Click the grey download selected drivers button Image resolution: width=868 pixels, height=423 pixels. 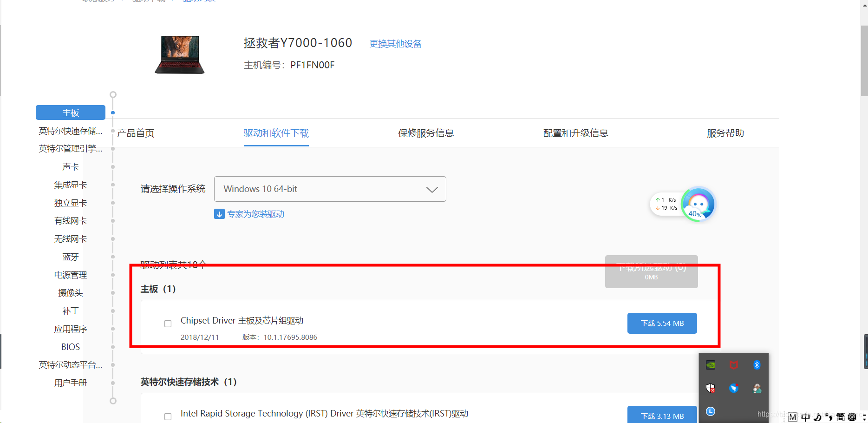(x=652, y=271)
